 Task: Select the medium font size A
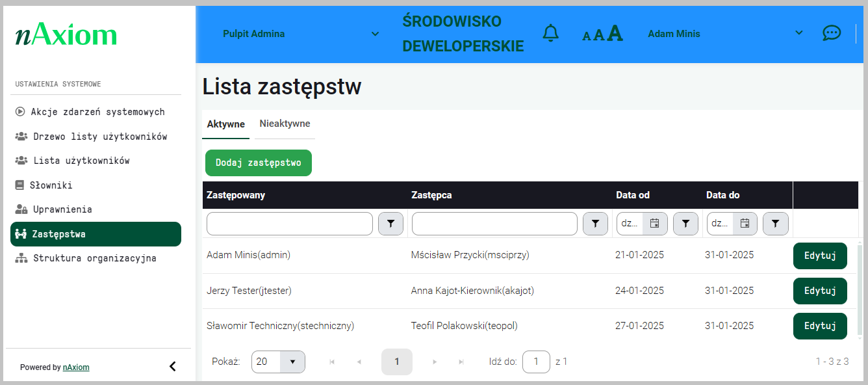pyautogui.click(x=599, y=35)
